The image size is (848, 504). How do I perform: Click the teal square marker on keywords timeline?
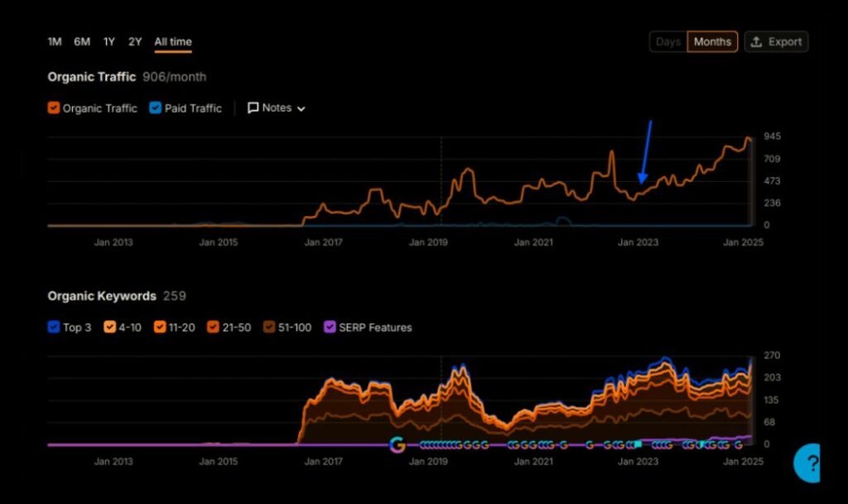coord(638,444)
